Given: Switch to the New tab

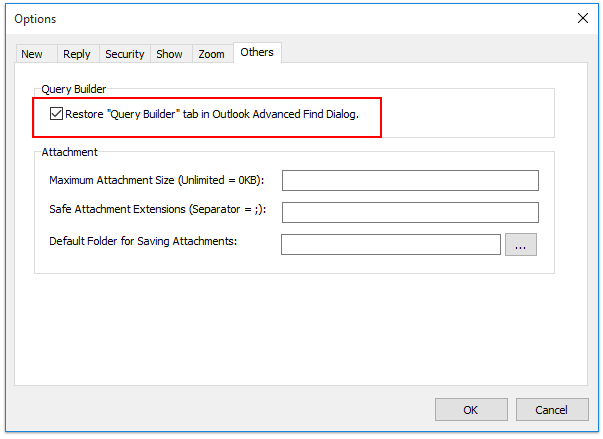Looking at the screenshot, I should tap(32, 54).
